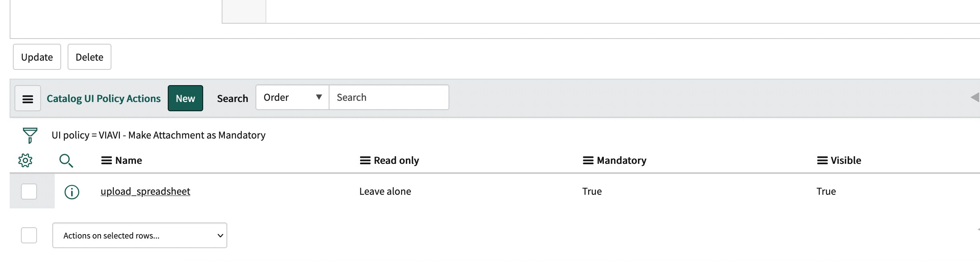The width and height of the screenshot is (980, 261).
Task: Open the Actions on selected rows dropdown
Action: pyautogui.click(x=139, y=235)
